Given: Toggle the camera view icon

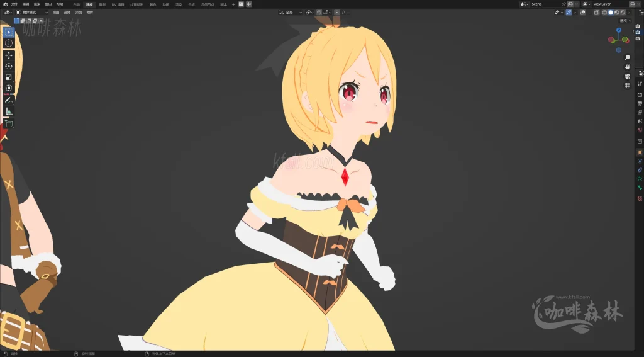Looking at the screenshot, I should click(627, 76).
